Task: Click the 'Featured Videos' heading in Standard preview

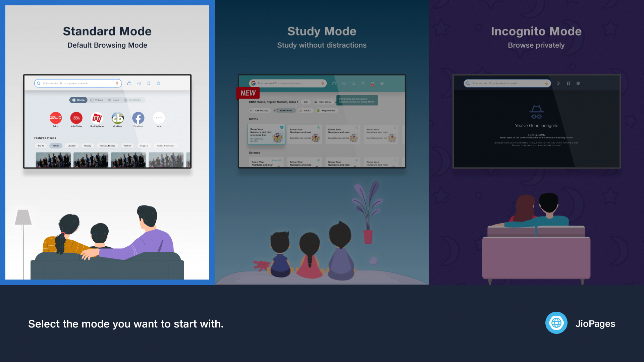Action: point(45,138)
